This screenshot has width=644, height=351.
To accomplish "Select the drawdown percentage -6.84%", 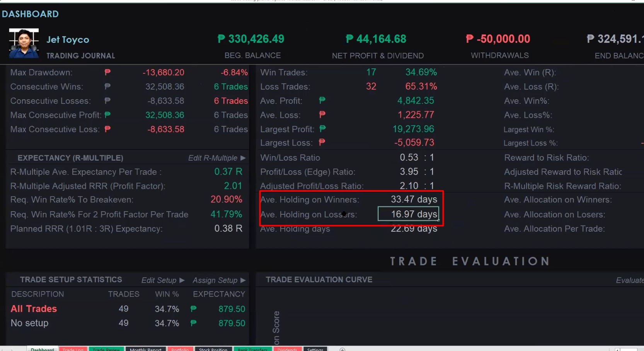I will point(234,72).
